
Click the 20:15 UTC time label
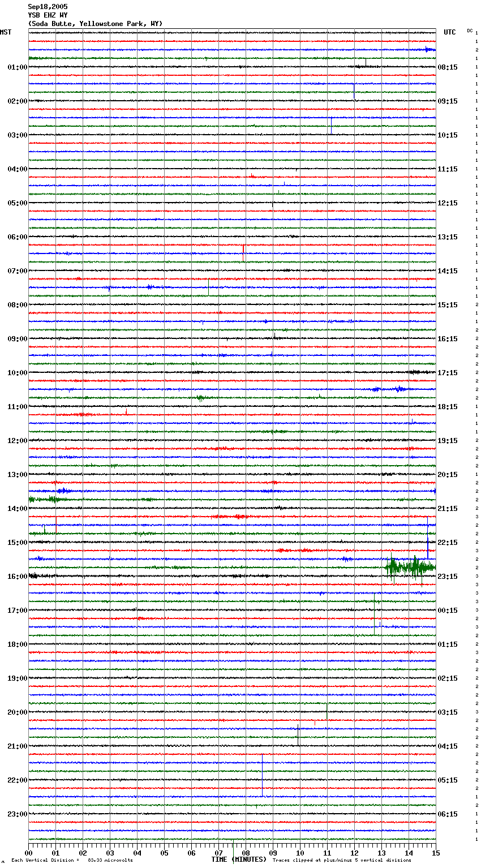click(448, 475)
